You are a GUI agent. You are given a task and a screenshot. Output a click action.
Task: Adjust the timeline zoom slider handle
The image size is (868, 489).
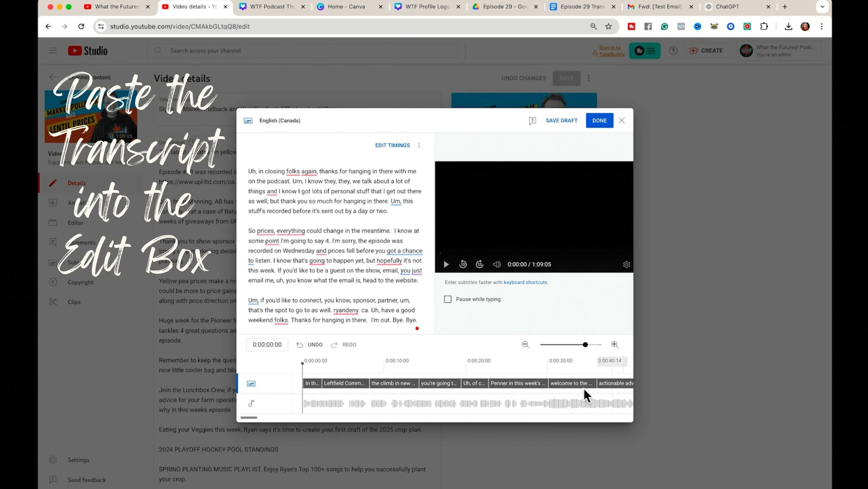[x=585, y=344]
